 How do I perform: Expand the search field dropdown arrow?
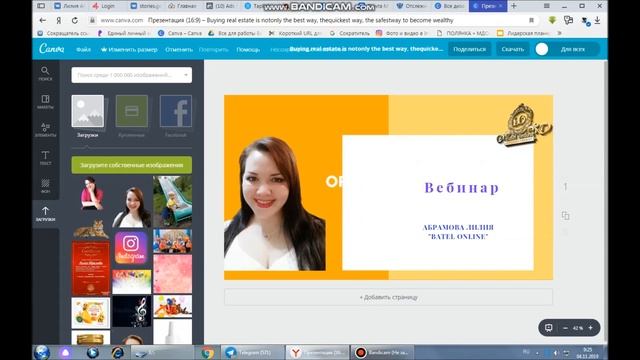click(x=186, y=75)
